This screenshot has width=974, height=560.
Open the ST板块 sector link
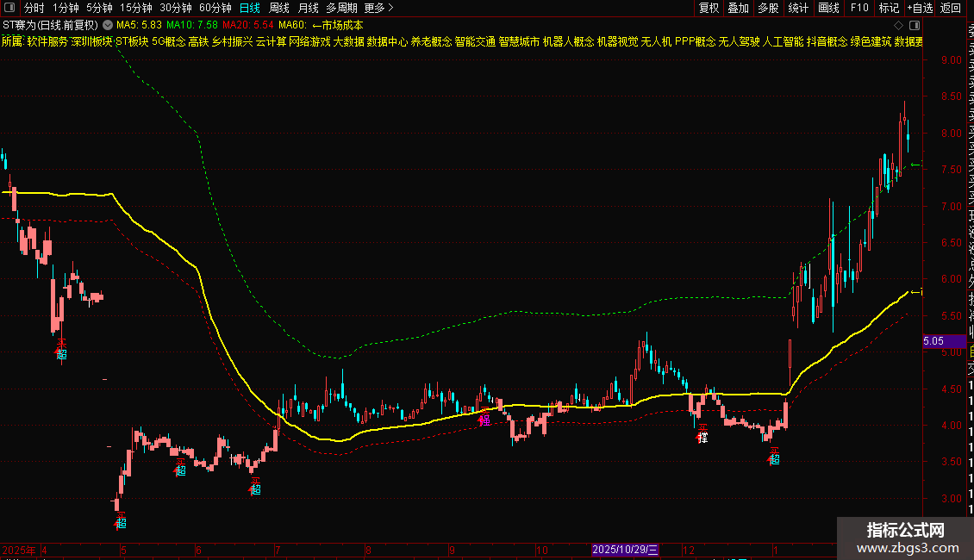click(133, 41)
